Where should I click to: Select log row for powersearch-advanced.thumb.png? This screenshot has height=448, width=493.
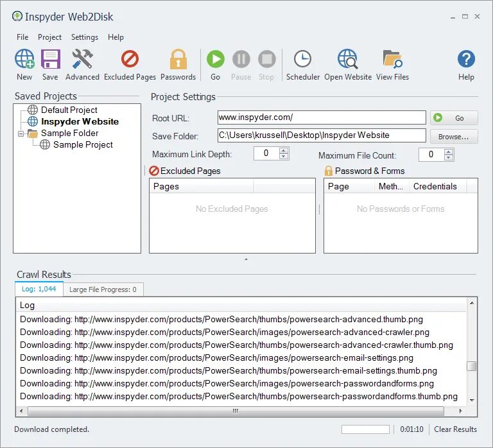[x=221, y=319]
